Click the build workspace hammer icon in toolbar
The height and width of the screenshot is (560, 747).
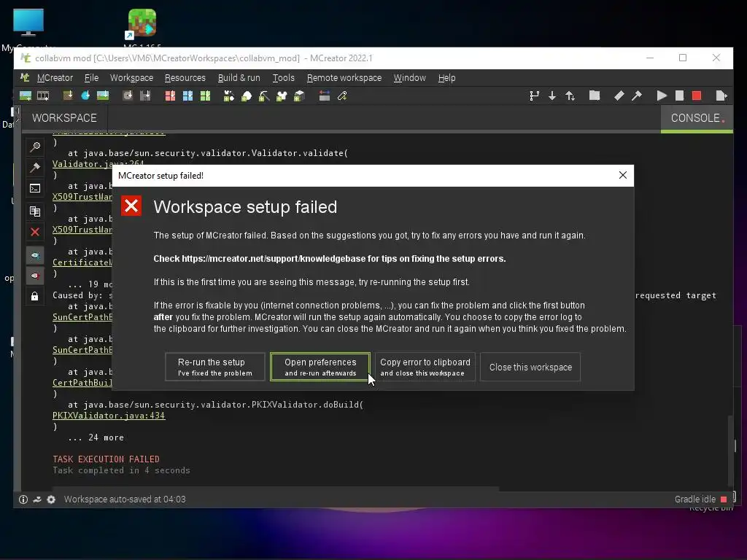(x=636, y=96)
